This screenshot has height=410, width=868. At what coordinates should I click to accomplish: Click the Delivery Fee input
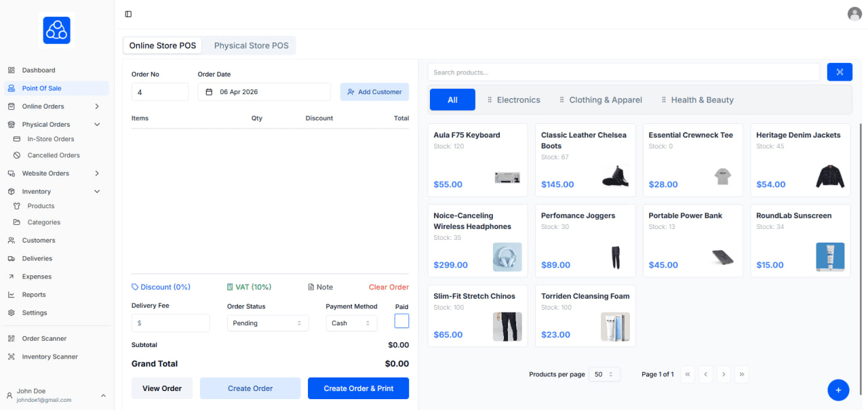coord(171,323)
